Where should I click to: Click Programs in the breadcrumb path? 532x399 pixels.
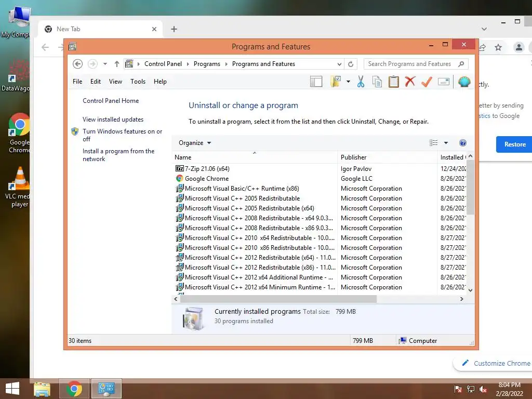(x=207, y=64)
